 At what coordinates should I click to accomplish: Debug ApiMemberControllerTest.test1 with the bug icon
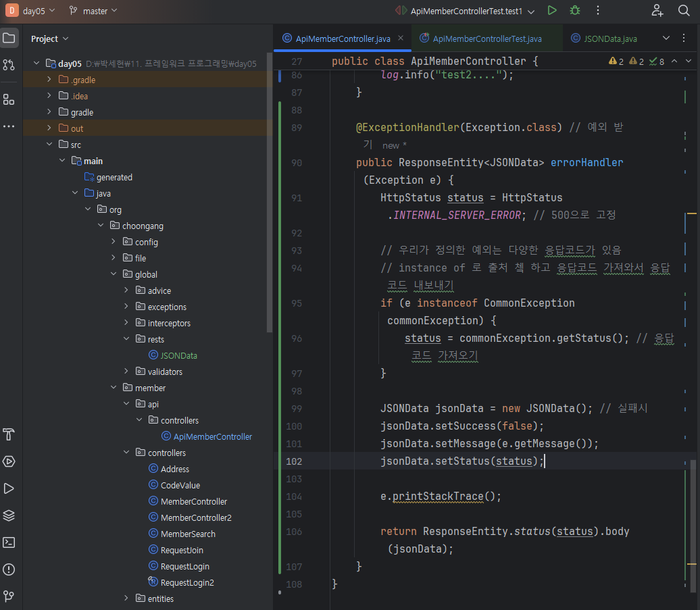(575, 11)
